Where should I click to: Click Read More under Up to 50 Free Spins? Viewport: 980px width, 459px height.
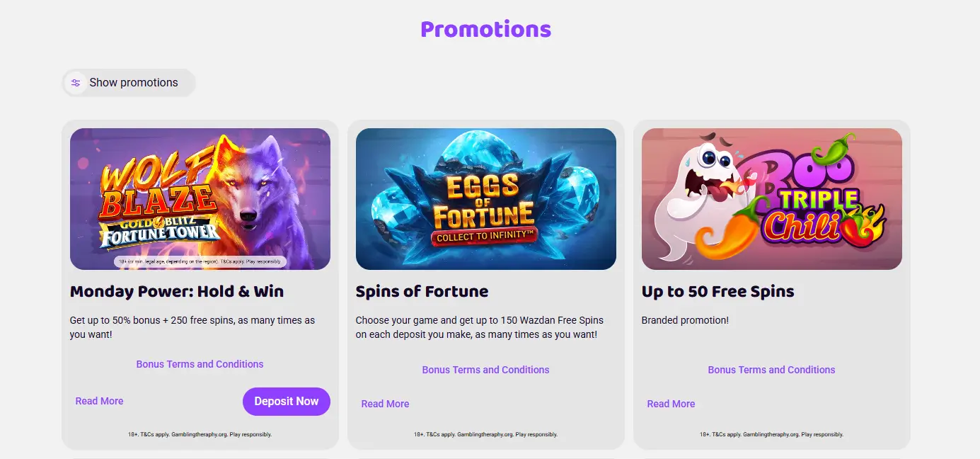point(671,404)
